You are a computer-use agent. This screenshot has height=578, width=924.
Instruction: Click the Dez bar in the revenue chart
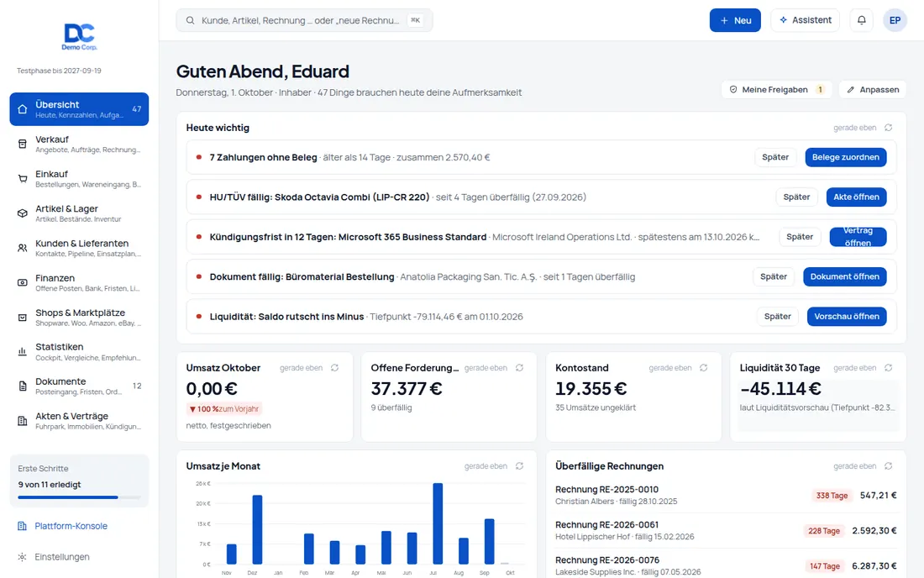258,529
